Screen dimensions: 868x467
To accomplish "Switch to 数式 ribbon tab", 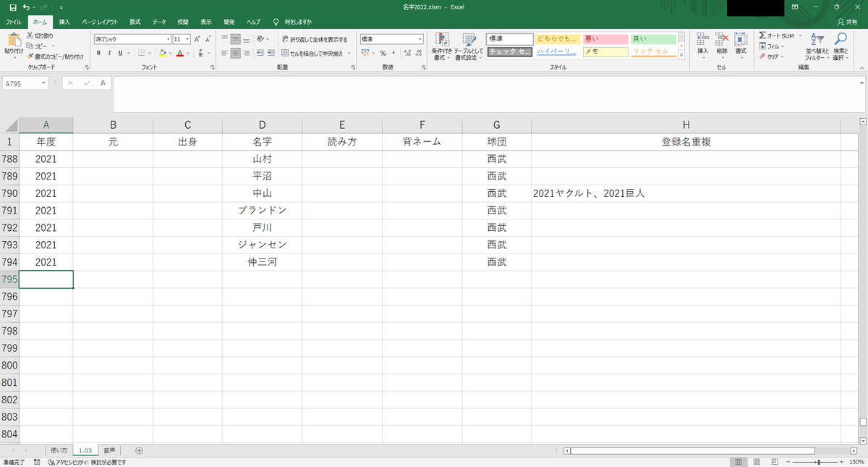I will (135, 22).
